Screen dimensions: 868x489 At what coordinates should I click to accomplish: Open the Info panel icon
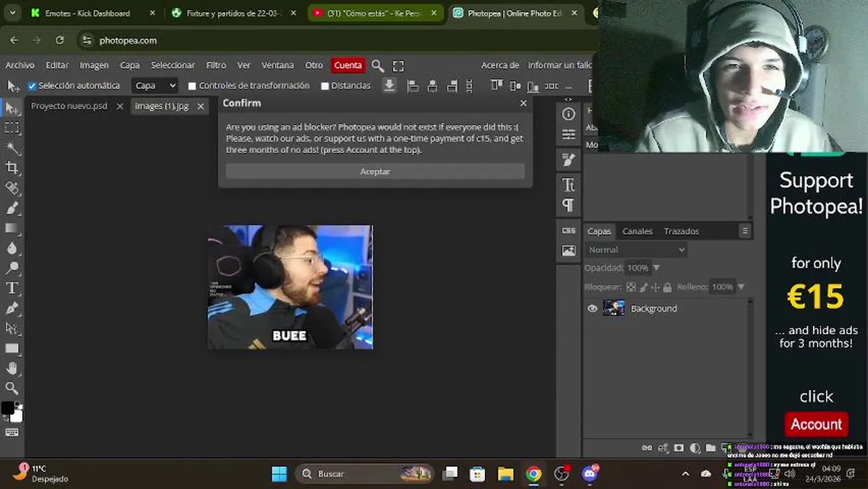click(568, 114)
